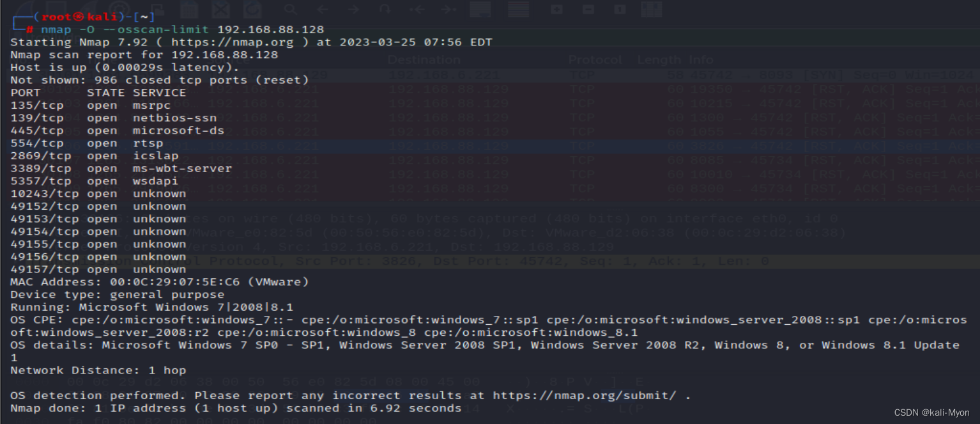The image size is (980, 424).
Task: Go forward to next packet in history
Action: tap(353, 10)
